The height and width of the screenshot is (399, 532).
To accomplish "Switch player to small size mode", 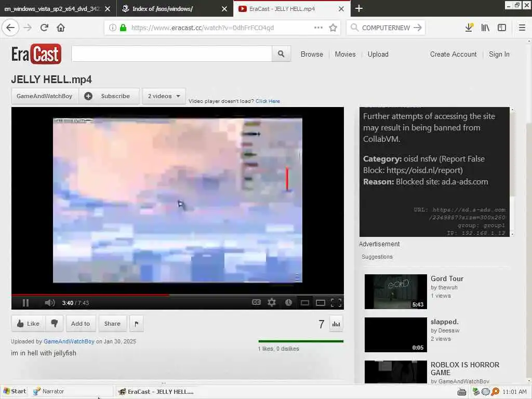I will (304, 303).
